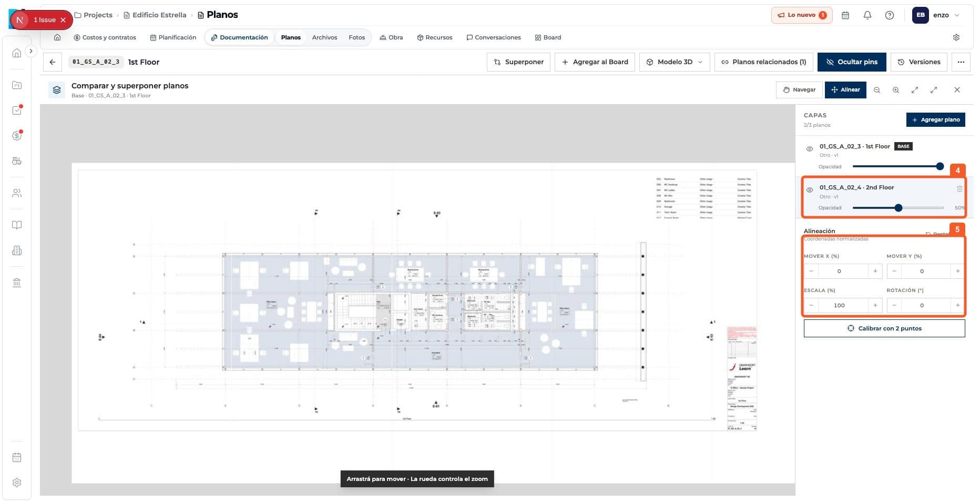Adjust the 2nd Floor opacity slider handle

pyautogui.click(x=899, y=208)
